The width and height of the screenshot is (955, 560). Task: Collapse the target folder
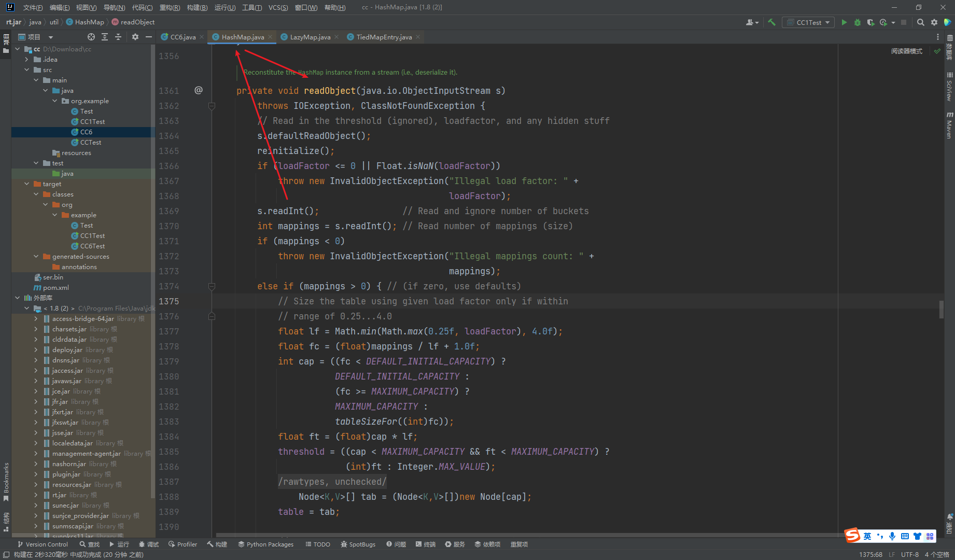pyautogui.click(x=27, y=184)
